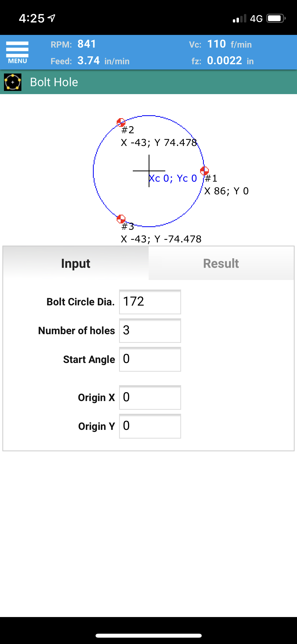Tap the location arrow status icon

pos(51,18)
